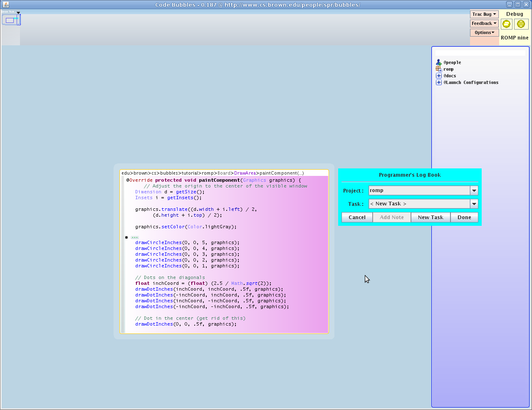
Task: Click the '// Dot in the center' comment
Action: (190, 318)
